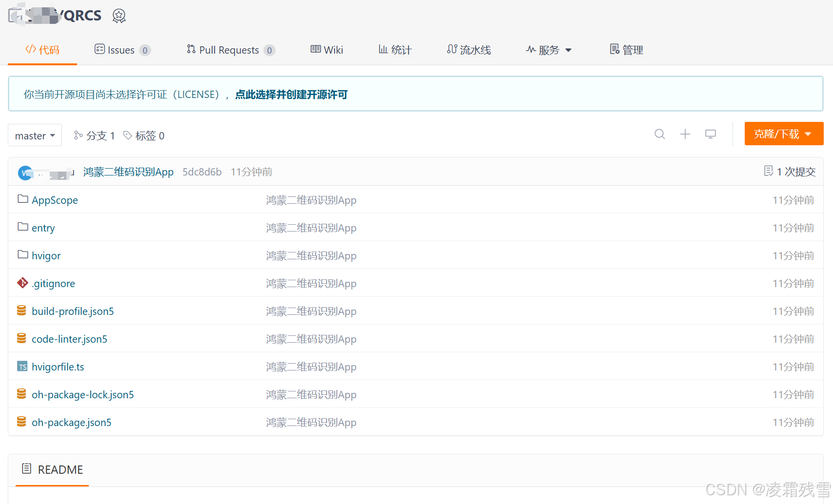
Task: Open the AppScope folder
Action: [55, 200]
